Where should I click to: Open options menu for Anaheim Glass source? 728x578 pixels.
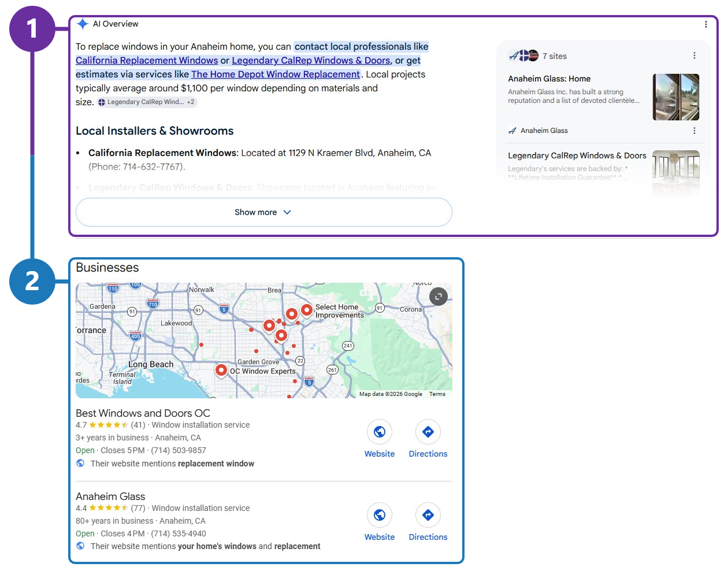[x=694, y=131]
